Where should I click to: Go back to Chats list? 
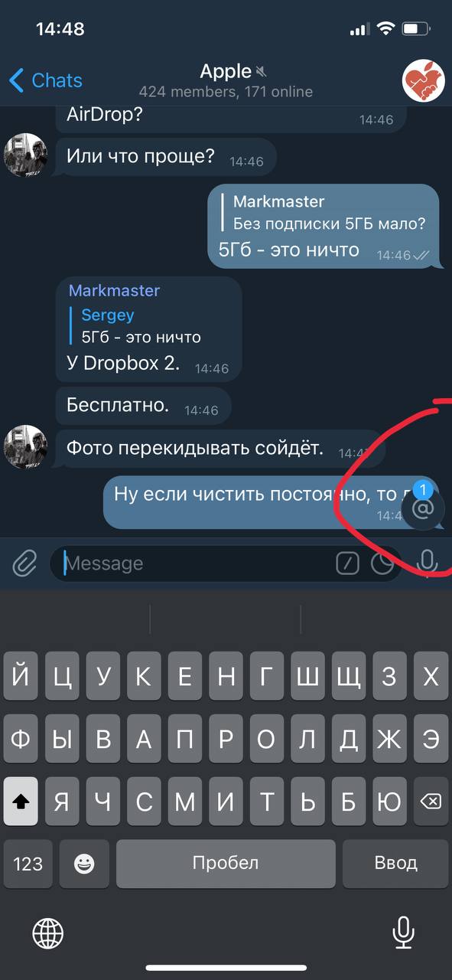(x=45, y=80)
